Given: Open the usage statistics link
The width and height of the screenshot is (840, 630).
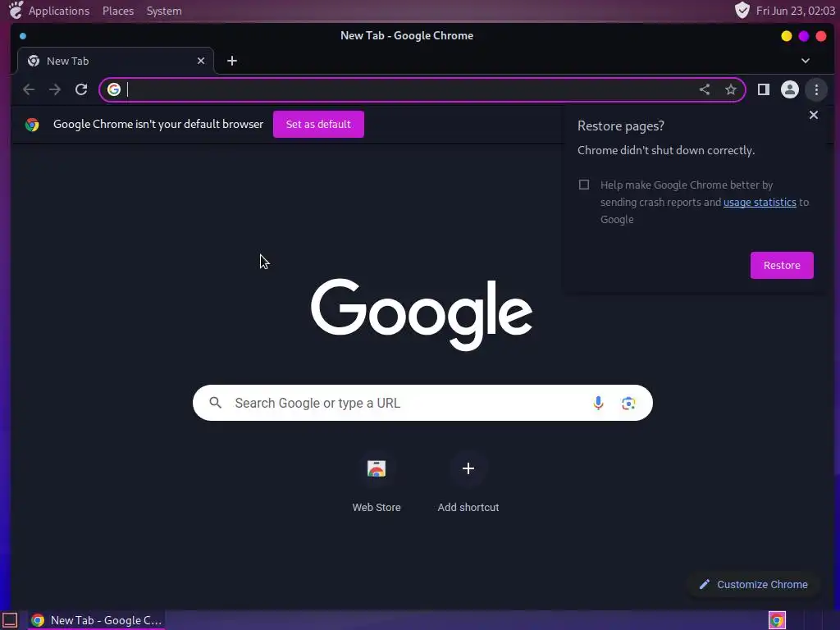Looking at the screenshot, I should [x=760, y=202].
